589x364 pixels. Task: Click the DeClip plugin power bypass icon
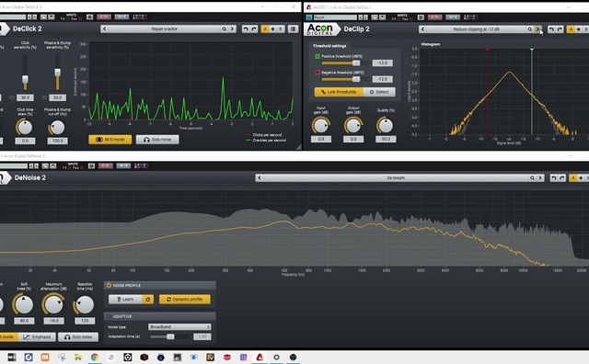[x=309, y=17]
